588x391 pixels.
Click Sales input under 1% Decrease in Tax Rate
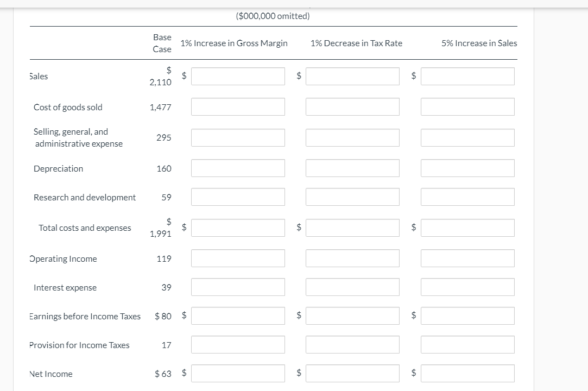click(x=352, y=76)
